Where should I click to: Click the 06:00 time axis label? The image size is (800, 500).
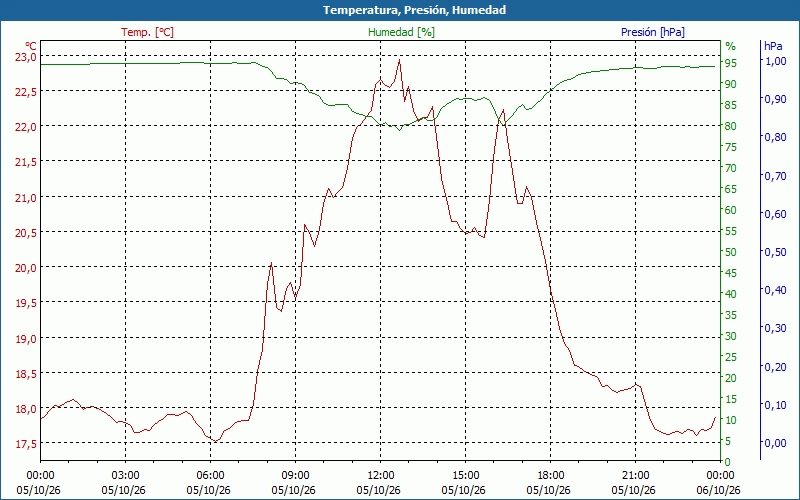pos(210,476)
